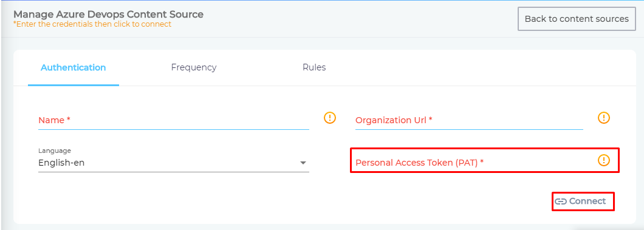This screenshot has height=230, width=644.
Task: Go to the Rules tab
Action: click(314, 67)
